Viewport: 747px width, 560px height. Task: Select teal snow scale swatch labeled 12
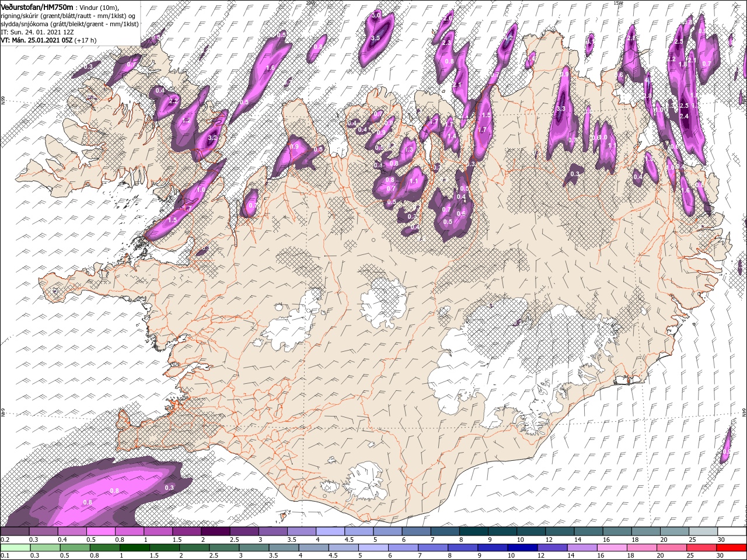pos(560,531)
